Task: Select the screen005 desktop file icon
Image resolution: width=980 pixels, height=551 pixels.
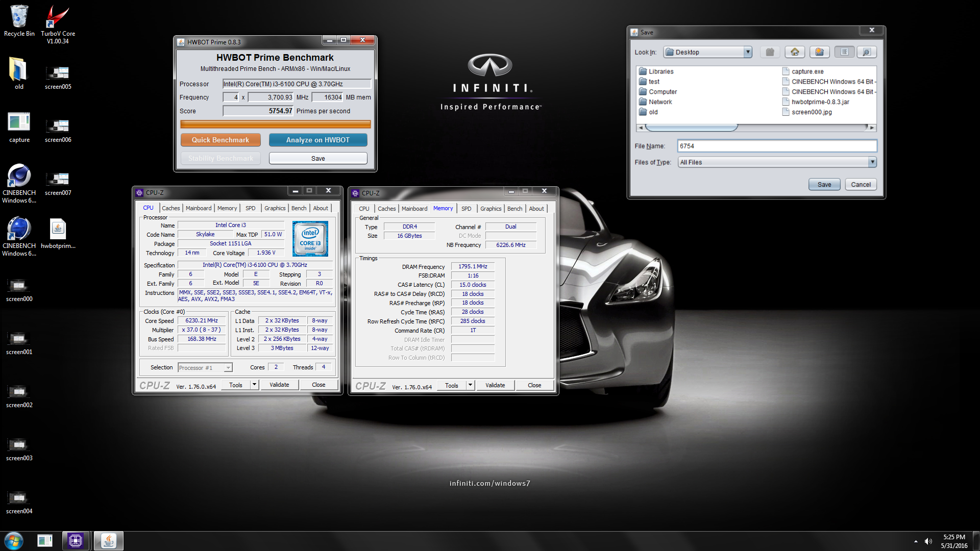Action: [x=58, y=78]
